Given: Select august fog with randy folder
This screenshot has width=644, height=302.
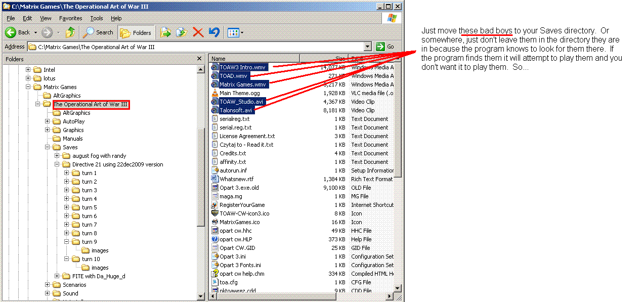Looking at the screenshot, I should pyautogui.click(x=99, y=156).
